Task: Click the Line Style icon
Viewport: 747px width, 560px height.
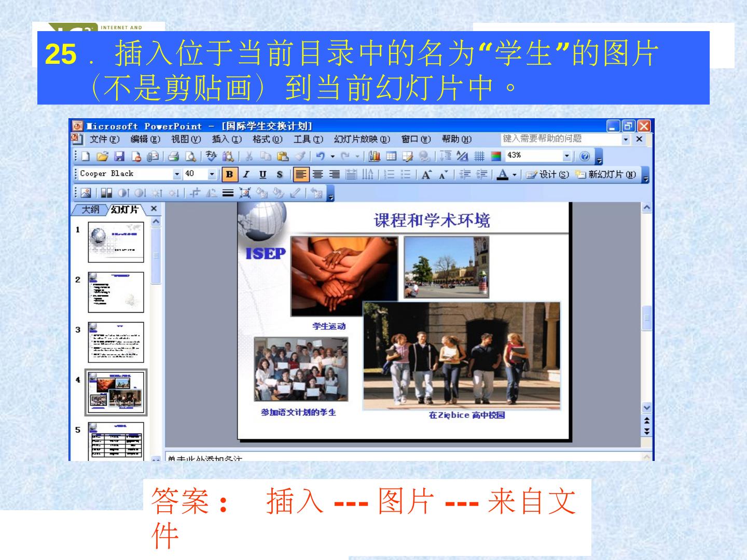Action: [x=228, y=193]
